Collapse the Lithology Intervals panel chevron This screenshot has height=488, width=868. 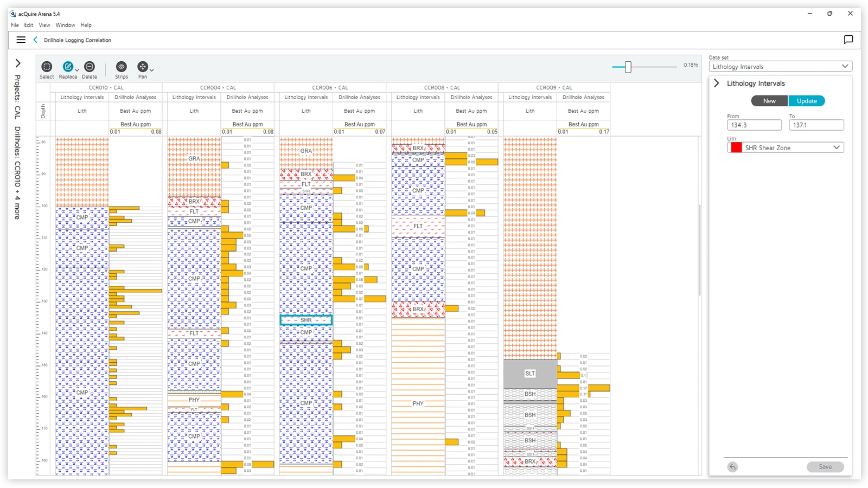click(x=717, y=84)
